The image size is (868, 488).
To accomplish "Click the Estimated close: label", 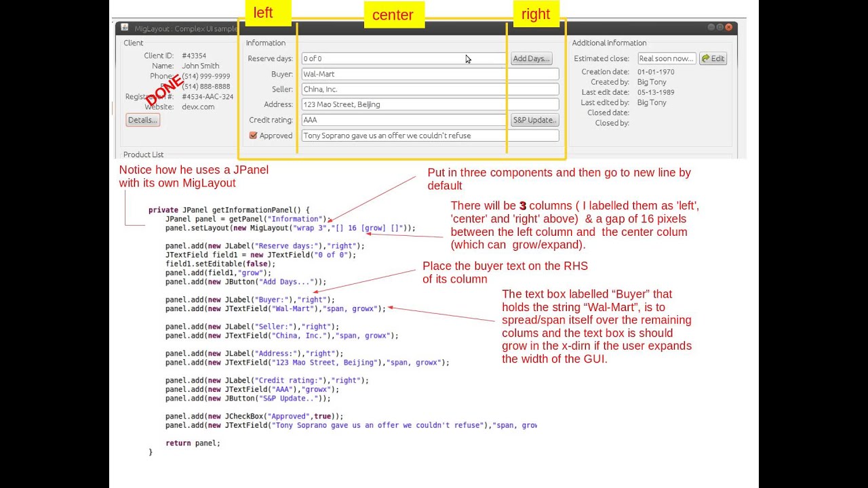I will pos(601,59).
